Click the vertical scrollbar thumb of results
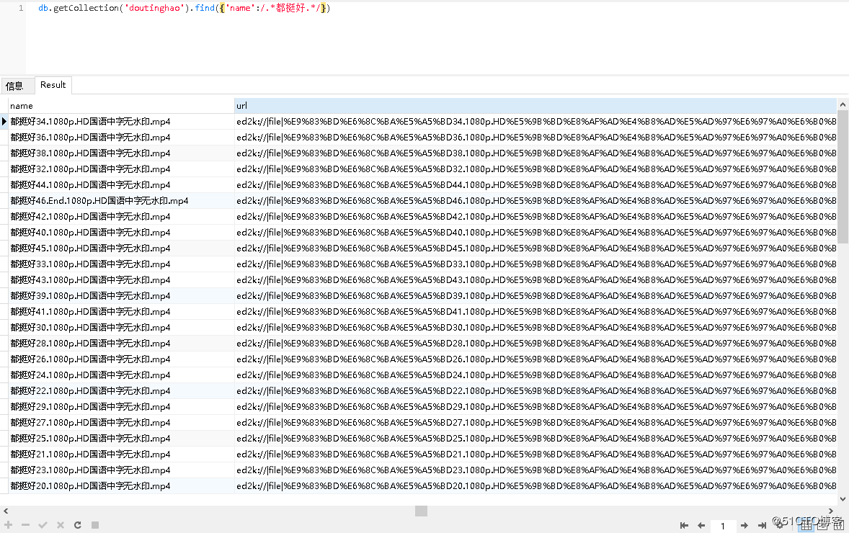This screenshot has width=849, height=533. pos(843,175)
